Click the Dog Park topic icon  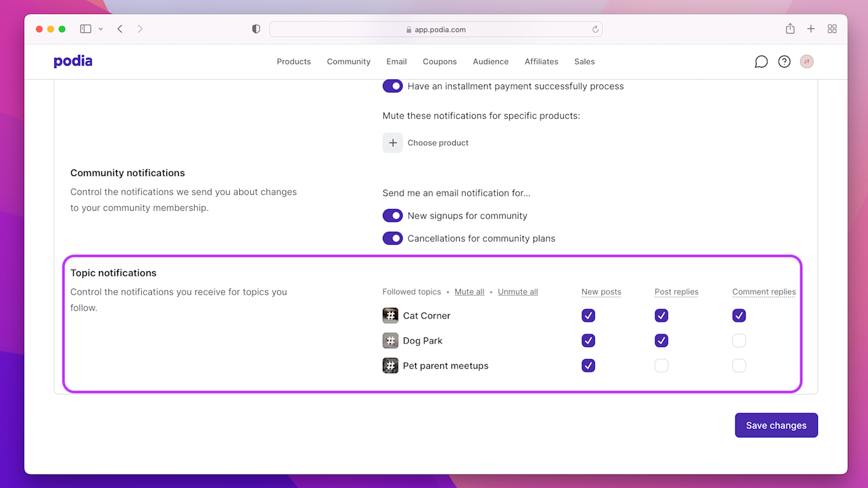[x=391, y=340]
